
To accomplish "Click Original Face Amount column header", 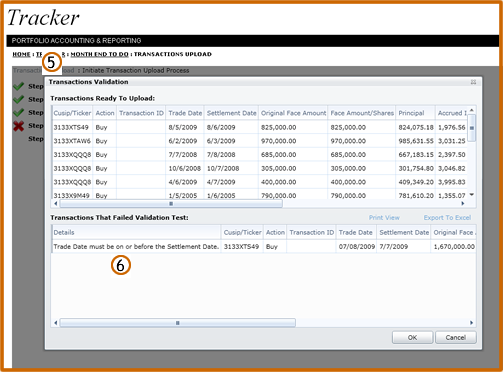I will click(293, 113).
